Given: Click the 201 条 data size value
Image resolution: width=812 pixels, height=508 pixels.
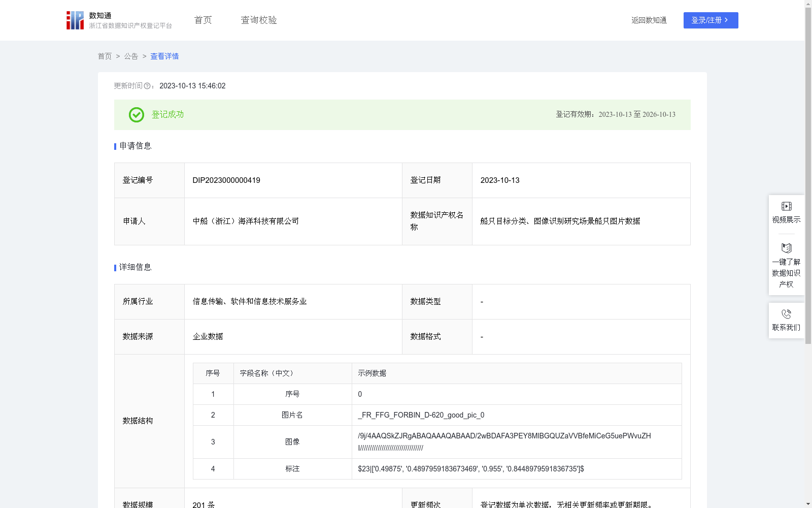Looking at the screenshot, I should pos(204,504).
